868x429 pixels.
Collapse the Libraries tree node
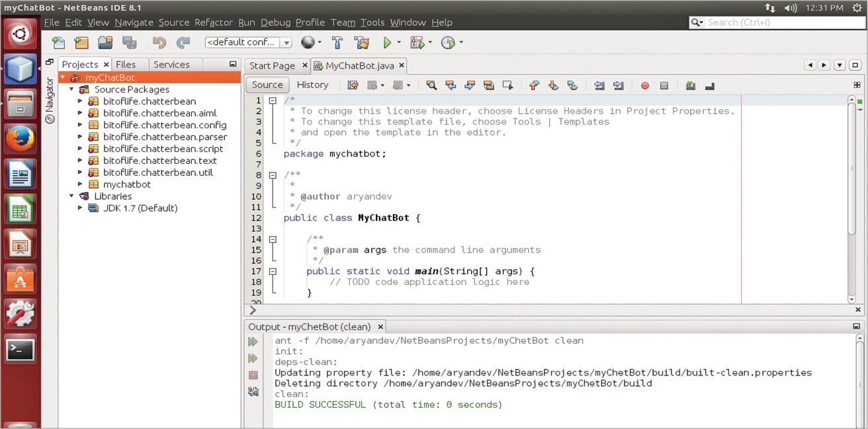[x=71, y=196]
